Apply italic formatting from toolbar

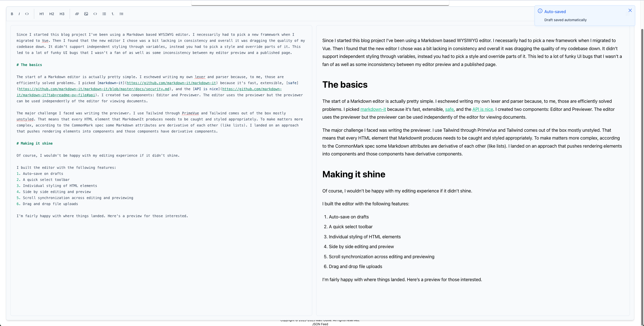point(19,14)
